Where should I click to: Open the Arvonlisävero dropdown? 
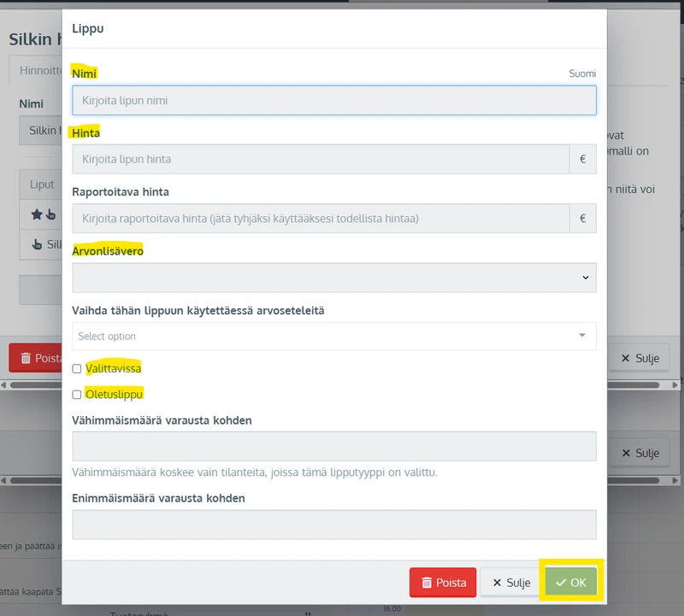coord(334,278)
